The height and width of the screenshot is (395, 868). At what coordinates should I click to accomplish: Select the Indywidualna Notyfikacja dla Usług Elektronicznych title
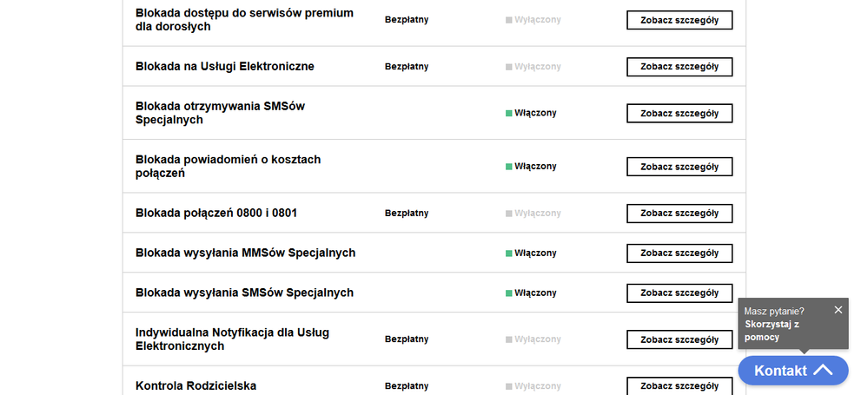pyautogui.click(x=232, y=339)
